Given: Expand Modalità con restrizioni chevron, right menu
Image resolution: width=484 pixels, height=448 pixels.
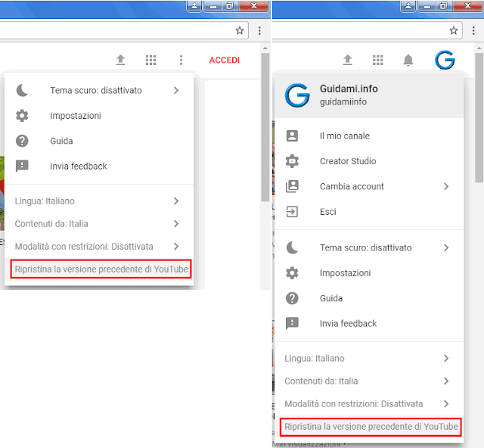Looking at the screenshot, I should pos(446,403).
